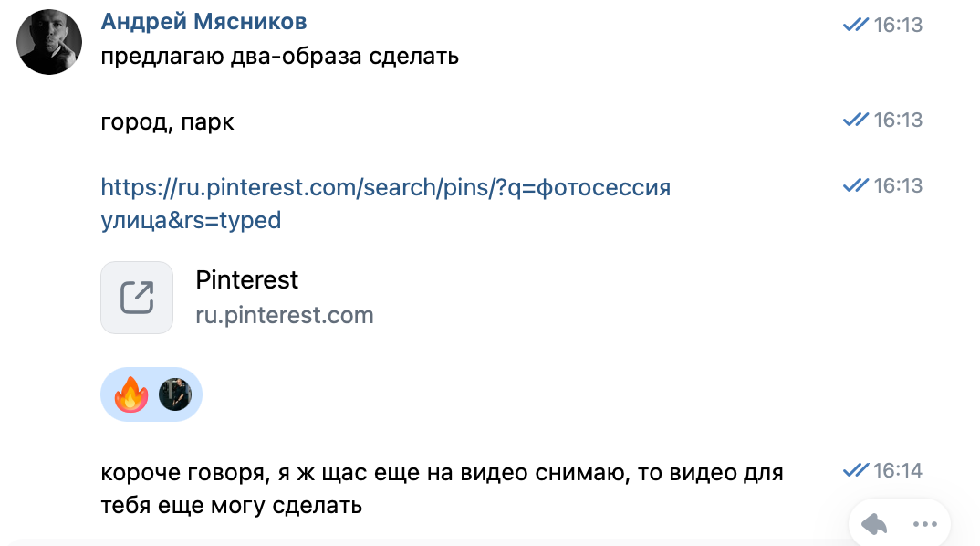Open the three-dots more actions icon

click(x=925, y=523)
